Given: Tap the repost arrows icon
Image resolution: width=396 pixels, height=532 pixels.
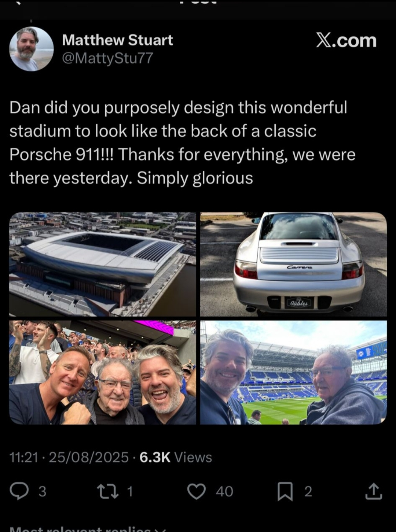Looking at the screenshot, I should tap(107, 491).
